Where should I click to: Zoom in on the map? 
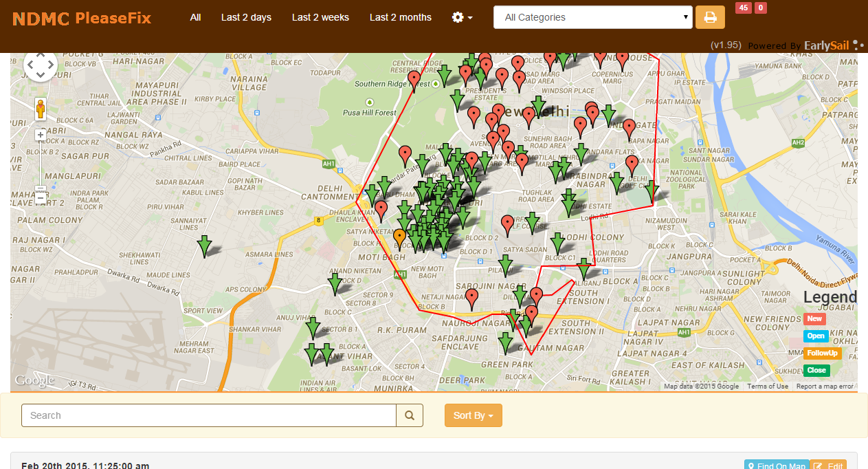pyautogui.click(x=41, y=135)
